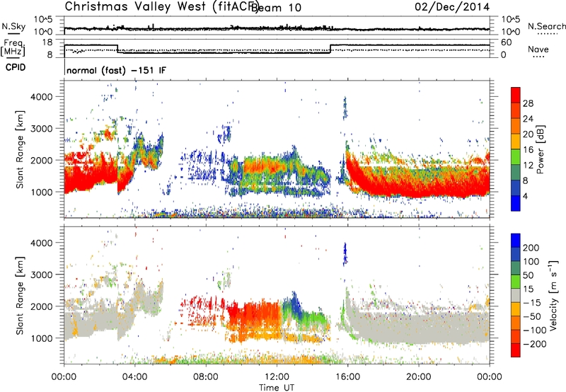Click the blue velocity spike near 16:00 at 4000 km

tap(345, 253)
